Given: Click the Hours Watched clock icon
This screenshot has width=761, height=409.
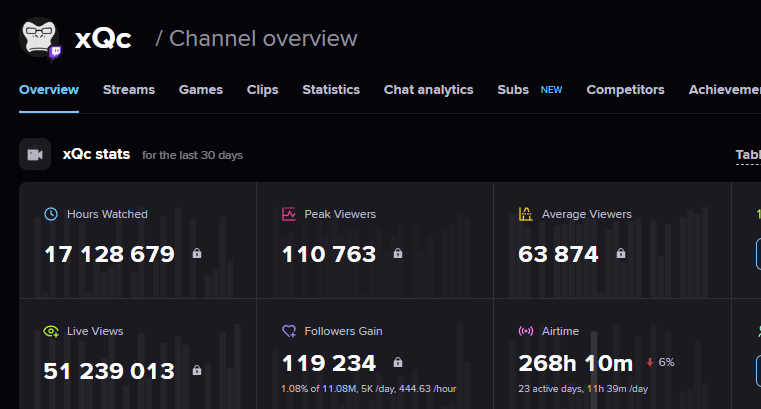Looking at the screenshot, I should coord(51,214).
